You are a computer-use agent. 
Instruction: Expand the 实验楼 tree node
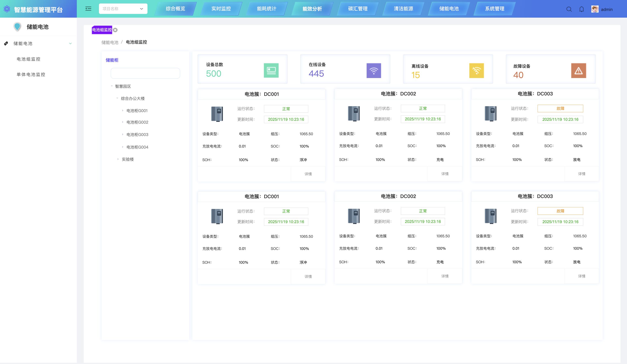click(x=118, y=159)
